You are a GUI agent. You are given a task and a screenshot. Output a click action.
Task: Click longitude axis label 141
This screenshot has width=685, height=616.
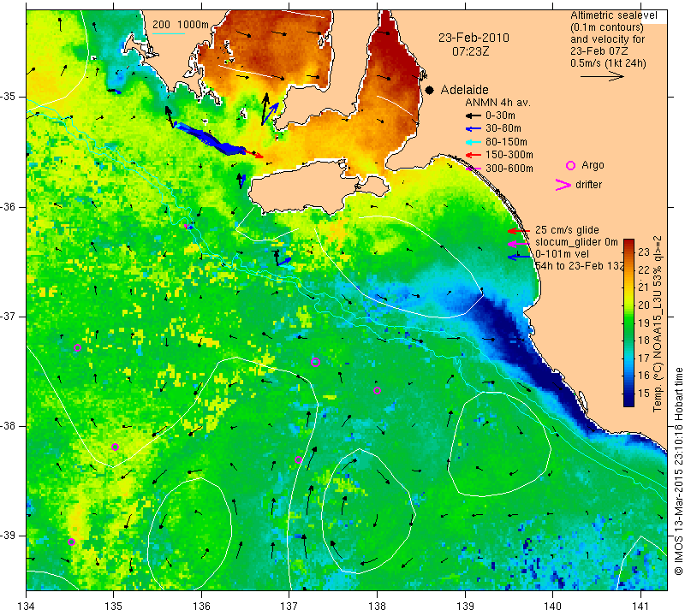click(640, 607)
